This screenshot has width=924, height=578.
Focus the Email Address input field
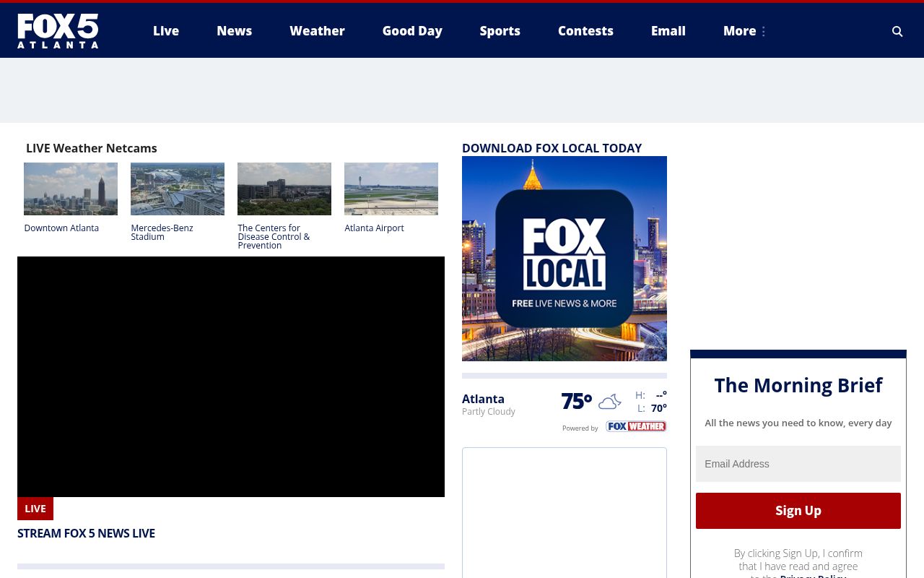click(798, 464)
